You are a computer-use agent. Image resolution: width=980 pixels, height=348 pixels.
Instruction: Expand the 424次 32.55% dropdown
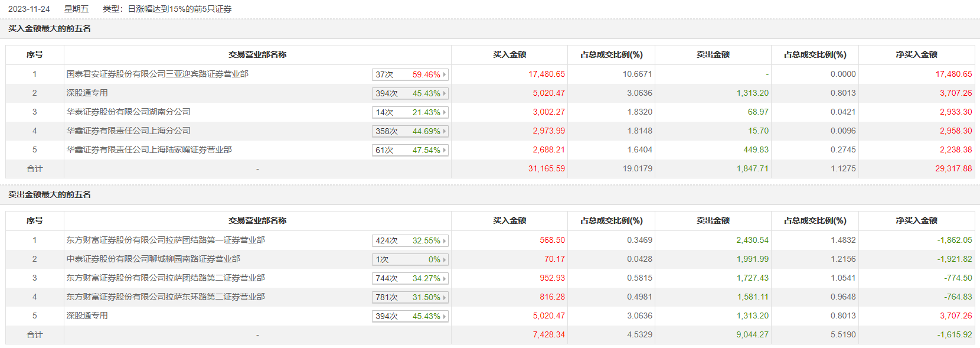tap(410, 240)
